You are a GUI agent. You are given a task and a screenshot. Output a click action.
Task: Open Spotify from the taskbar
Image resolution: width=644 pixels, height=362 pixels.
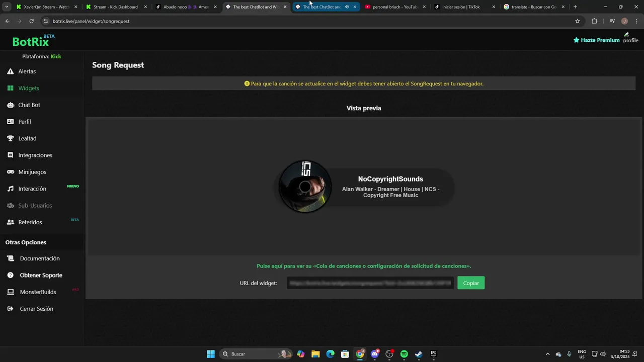(404, 354)
